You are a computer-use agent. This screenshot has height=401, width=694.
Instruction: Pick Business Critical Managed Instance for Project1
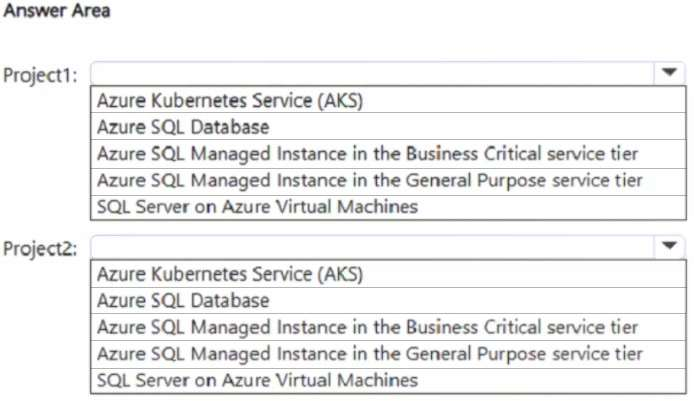[x=367, y=154]
